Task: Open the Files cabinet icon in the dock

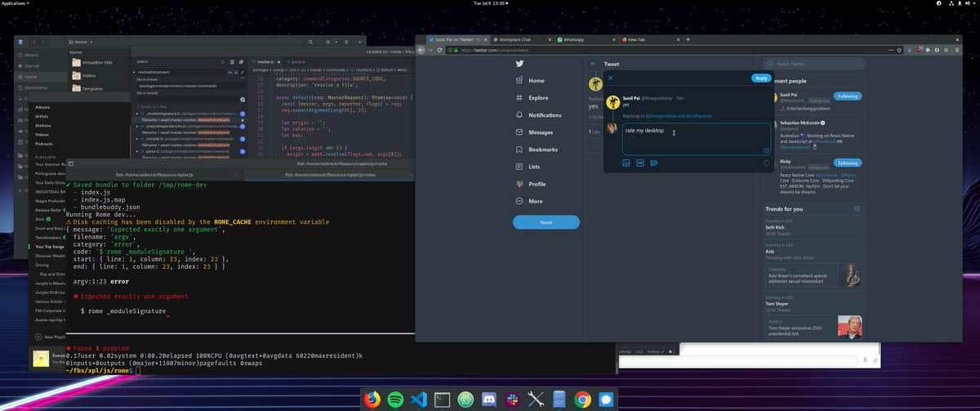Action: pos(559,400)
